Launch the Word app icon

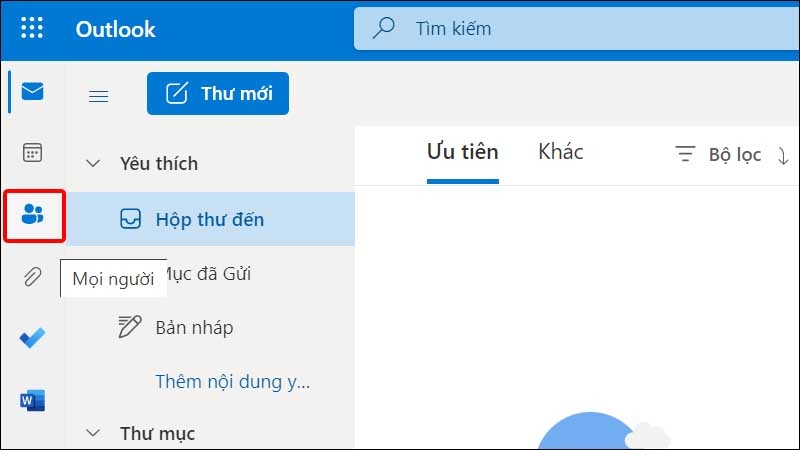point(33,401)
